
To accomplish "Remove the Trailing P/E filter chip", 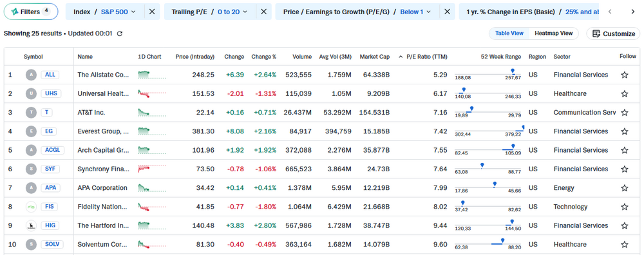I will (264, 12).
